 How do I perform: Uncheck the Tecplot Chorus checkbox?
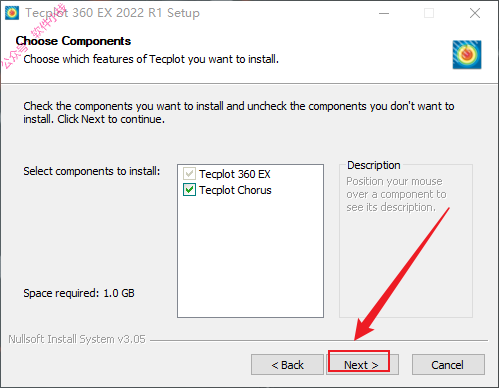coord(189,190)
